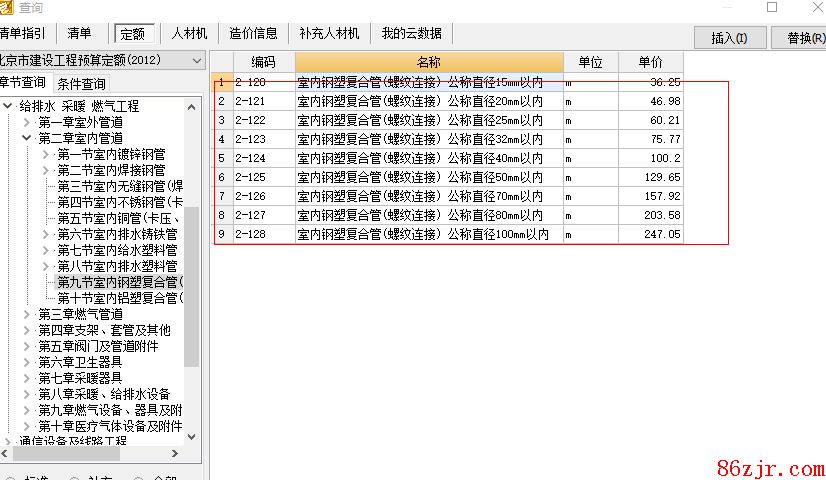Expand the 第三章燃气管道 chapter arrow
Screen dimensions: 826x480
[x=27, y=314]
